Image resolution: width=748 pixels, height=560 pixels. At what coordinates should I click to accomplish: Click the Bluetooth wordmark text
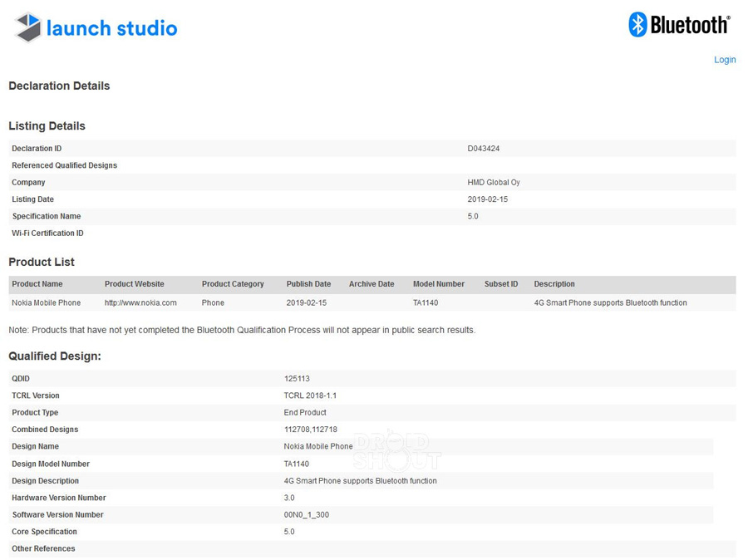point(689,25)
